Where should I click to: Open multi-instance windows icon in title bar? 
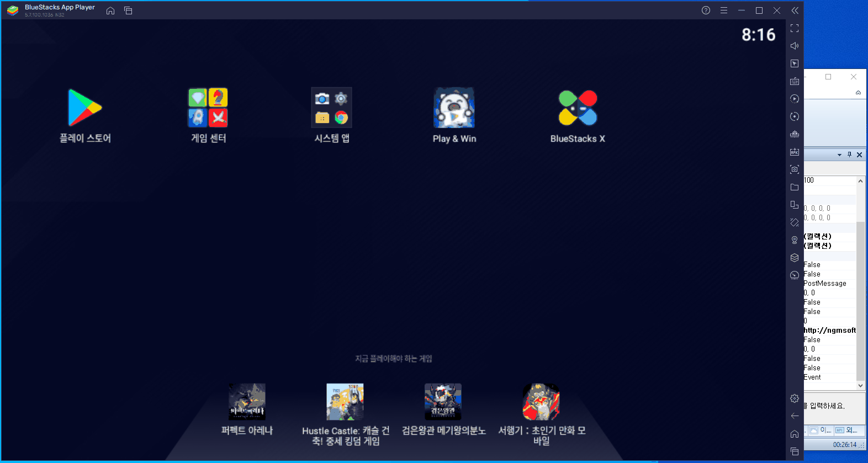[128, 10]
